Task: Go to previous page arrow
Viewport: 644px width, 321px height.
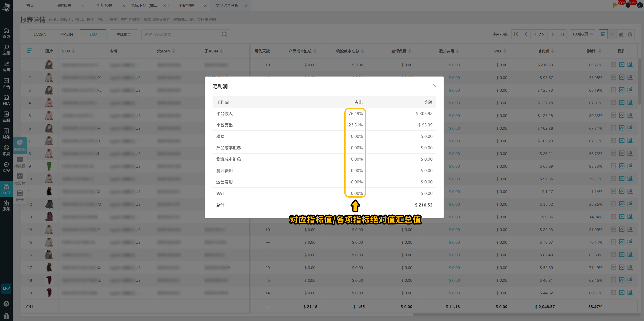Action: pyautogui.click(x=526, y=34)
